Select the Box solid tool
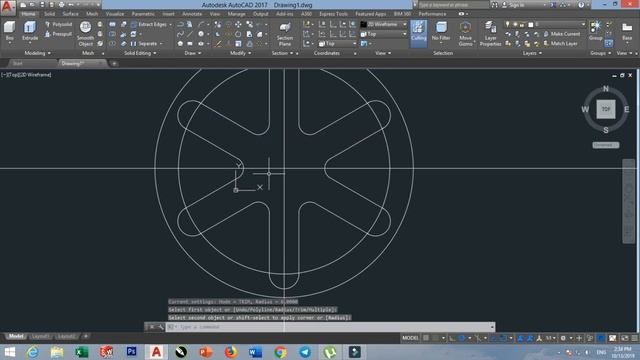This screenshot has width=640, height=360. click(x=9, y=31)
